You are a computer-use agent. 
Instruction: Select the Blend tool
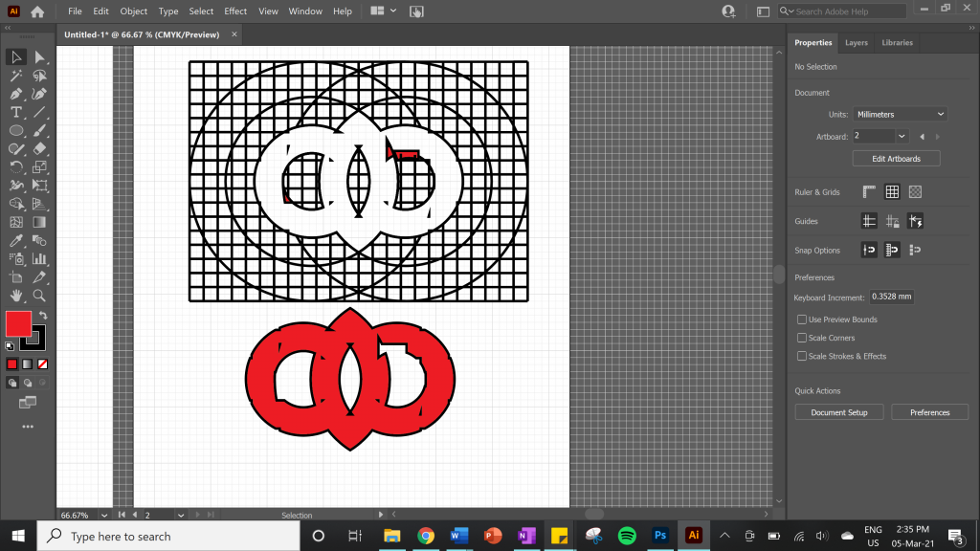click(x=39, y=240)
